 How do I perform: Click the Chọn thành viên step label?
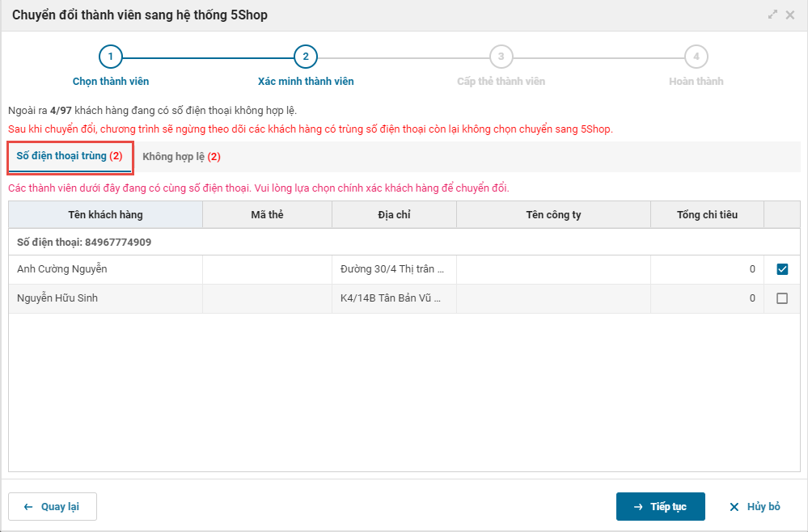111,82
